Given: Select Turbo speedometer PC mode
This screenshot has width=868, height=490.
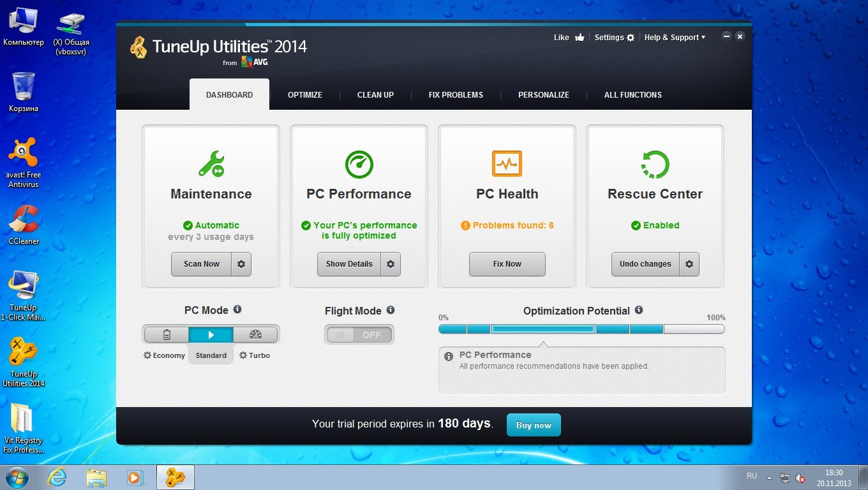Looking at the screenshot, I should [x=255, y=334].
